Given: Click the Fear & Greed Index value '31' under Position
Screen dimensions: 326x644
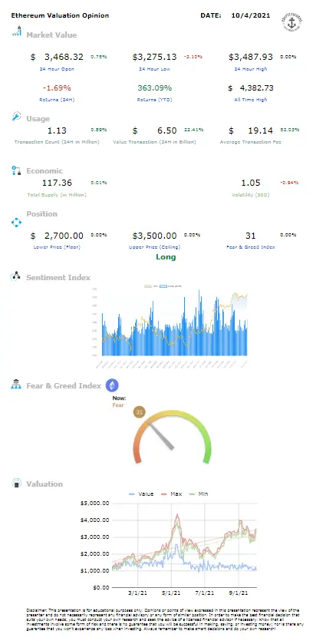Looking at the screenshot, I should [x=251, y=236].
